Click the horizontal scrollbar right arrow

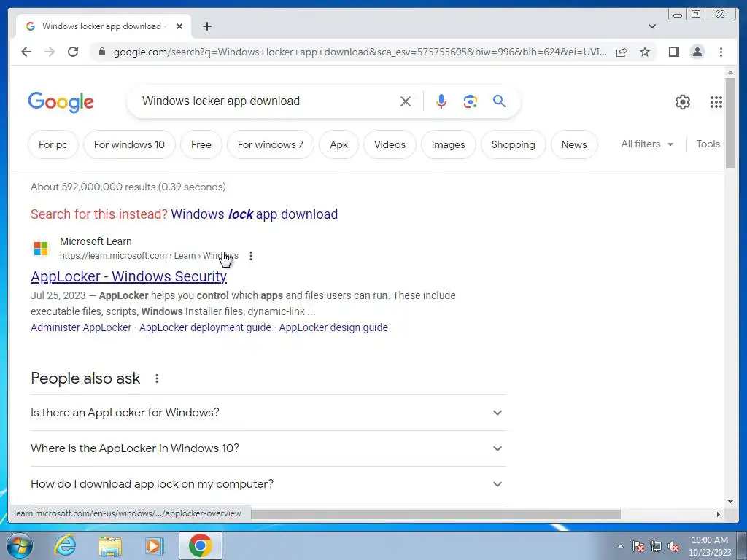[x=719, y=514]
